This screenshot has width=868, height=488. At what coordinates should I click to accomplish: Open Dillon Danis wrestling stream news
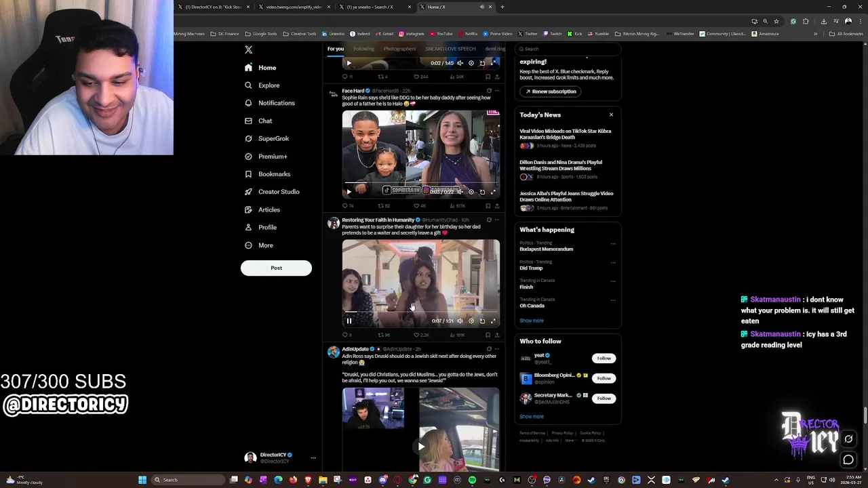coord(567,169)
